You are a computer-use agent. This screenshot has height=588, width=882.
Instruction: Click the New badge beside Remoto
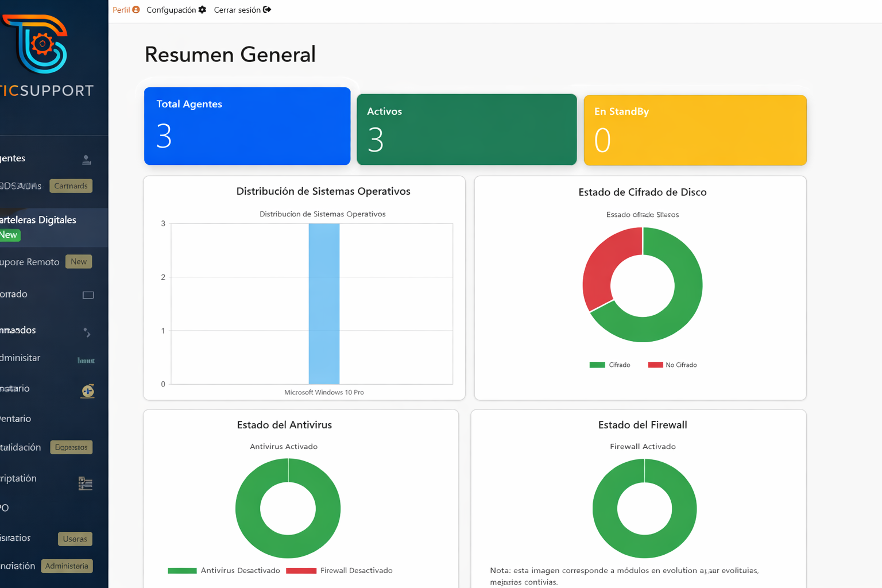pos(79,262)
